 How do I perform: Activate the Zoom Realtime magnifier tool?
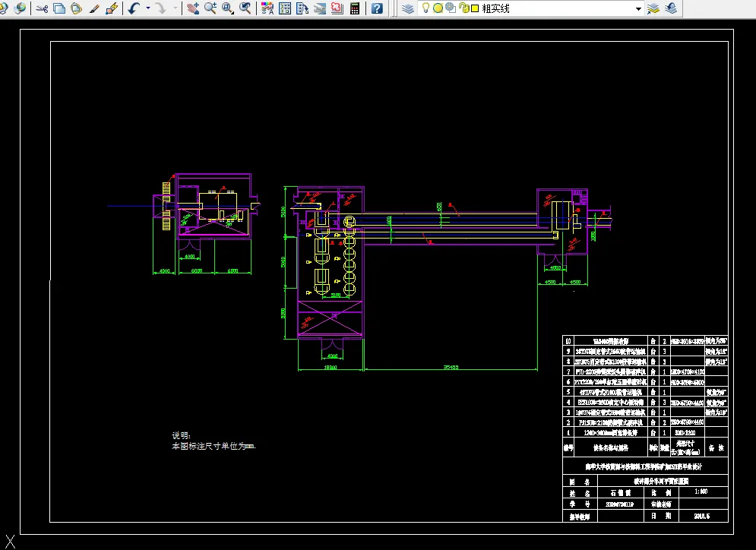[x=210, y=8]
